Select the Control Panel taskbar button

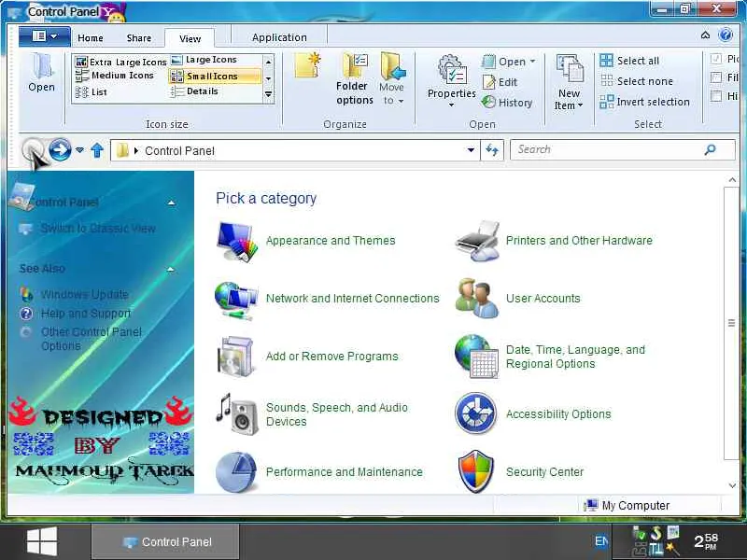tap(165, 542)
